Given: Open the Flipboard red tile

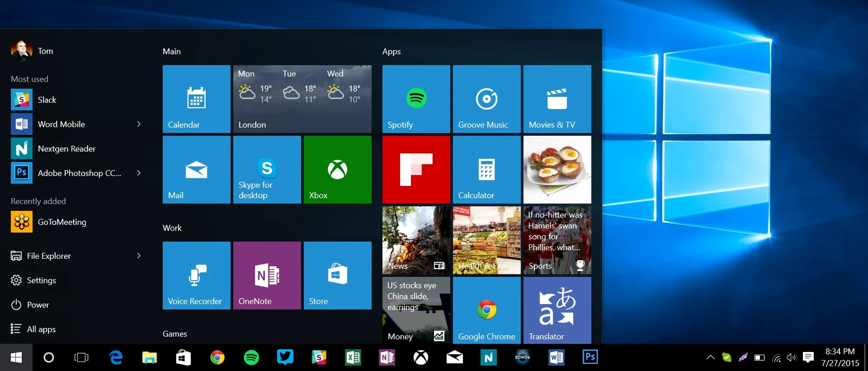Looking at the screenshot, I should [416, 170].
